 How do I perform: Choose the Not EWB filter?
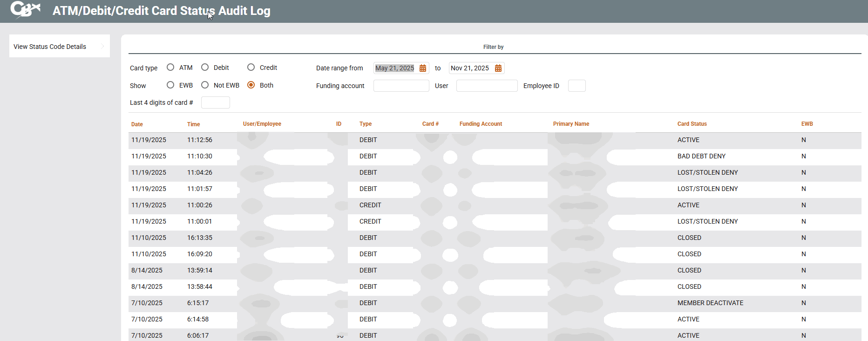pyautogui.click(x=205, y=85)
